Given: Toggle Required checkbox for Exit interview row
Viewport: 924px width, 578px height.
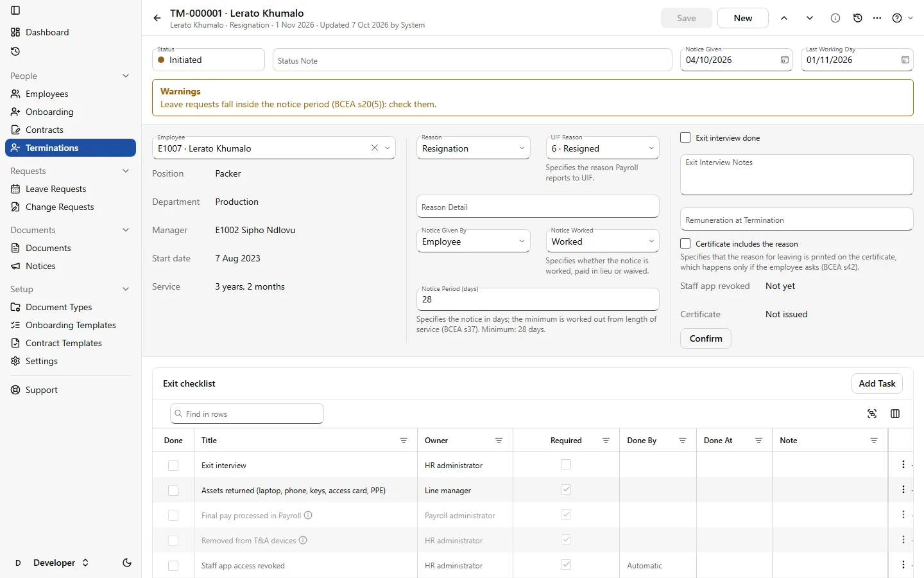Looking at the screenshot, I should pos(566,464).
